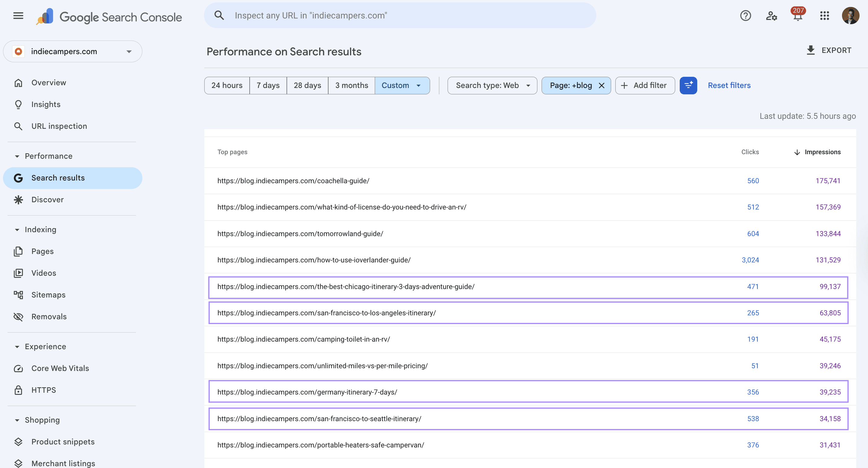Click the Product snippets layers icon

click(18, 442)
